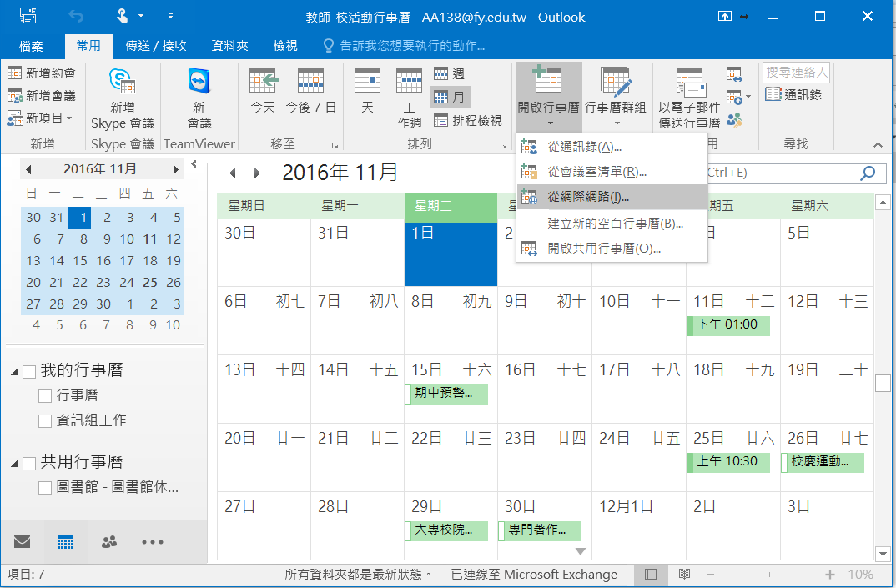Screen dimensions: 896x588
Task: Open Customize Quick Access Toolbar dropdown
Action: click(x=170, y=16)
